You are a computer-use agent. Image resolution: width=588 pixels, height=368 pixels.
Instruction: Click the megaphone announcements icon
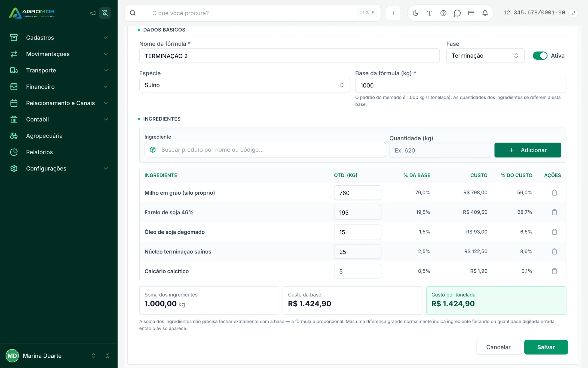coord(93,13)
